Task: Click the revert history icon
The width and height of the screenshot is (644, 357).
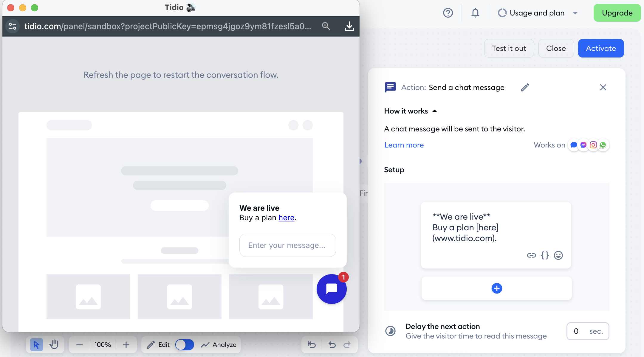Action: coord(312,345)
